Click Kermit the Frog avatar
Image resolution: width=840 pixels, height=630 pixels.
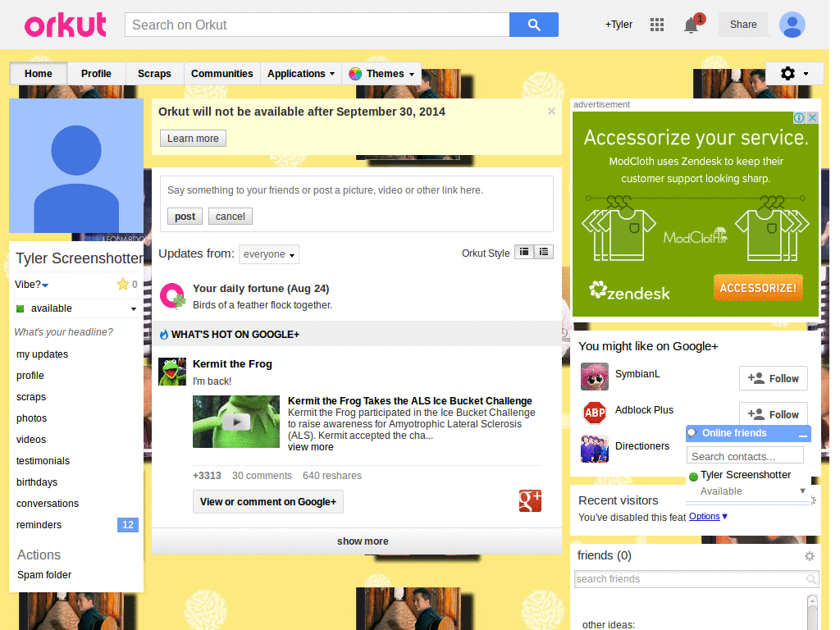point(172,372)
